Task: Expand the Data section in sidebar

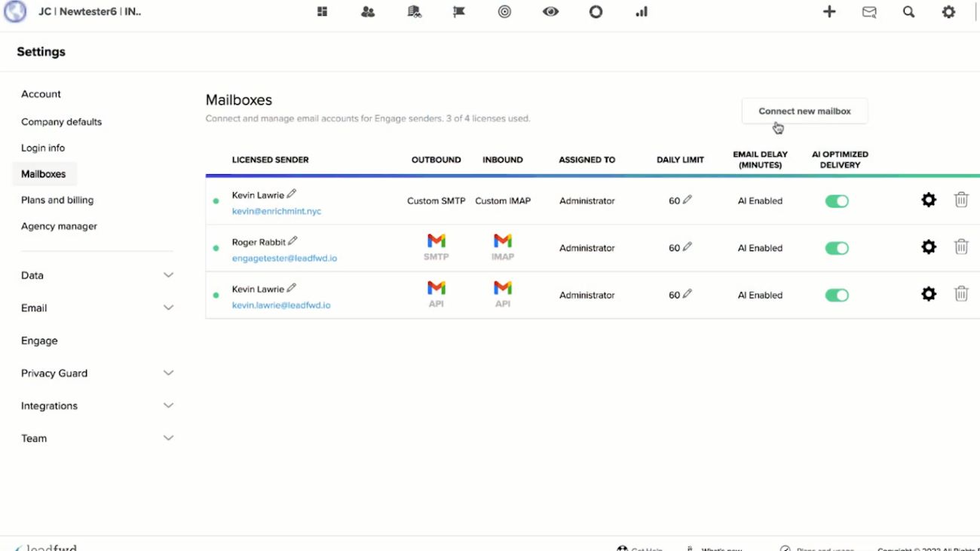Action: pyautogui.click(x=168, y=275)
